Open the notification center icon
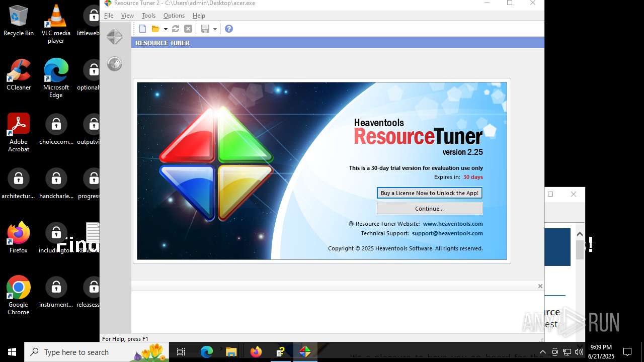Viewport: 644px width, 362px height. point(627,352)
